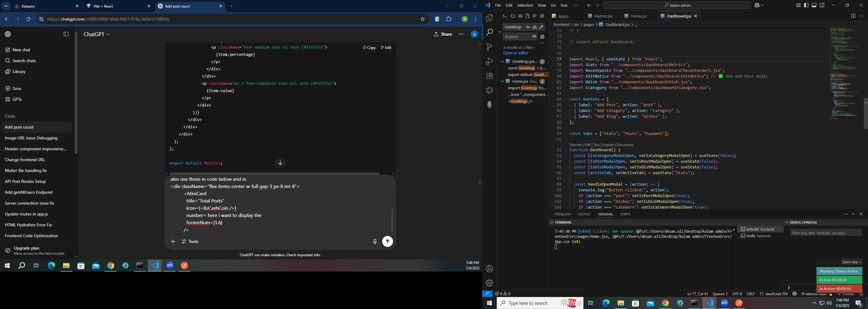This screenshot has height=309, width=868.
Task: Toggle VS Code primary side bar
Action: (806, 5)
